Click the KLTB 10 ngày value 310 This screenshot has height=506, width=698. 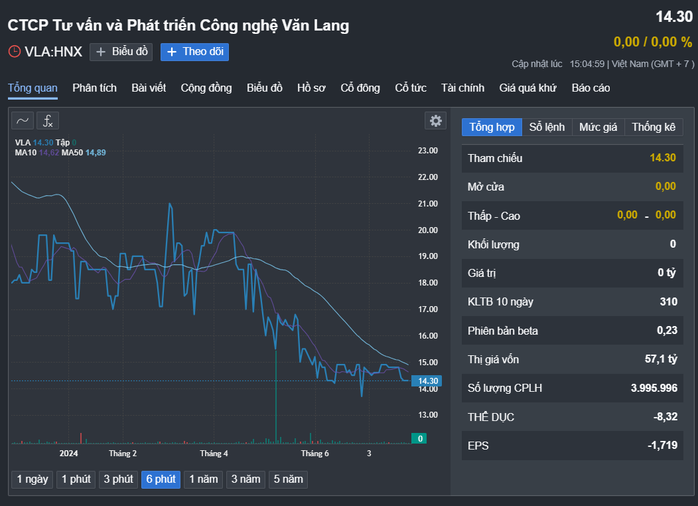click(668, 302)
